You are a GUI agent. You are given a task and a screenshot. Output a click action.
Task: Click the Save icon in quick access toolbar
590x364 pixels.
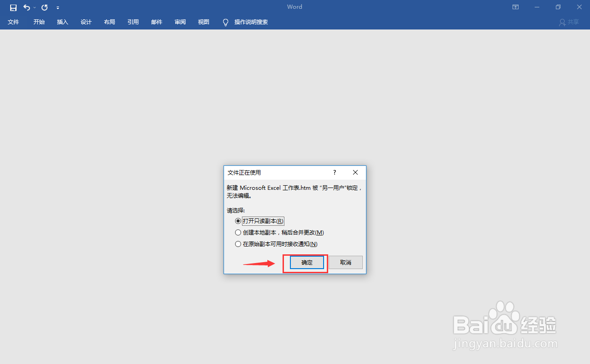tap(13, 7)
